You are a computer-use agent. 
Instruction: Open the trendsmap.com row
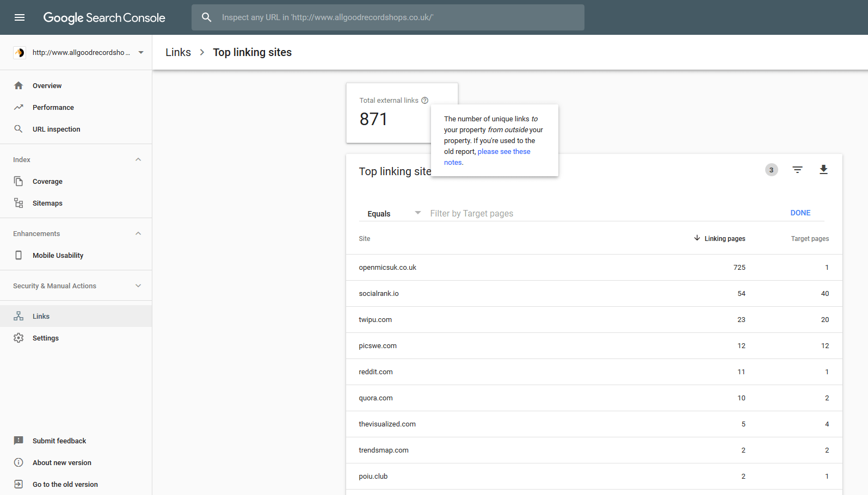pos(594,450)
